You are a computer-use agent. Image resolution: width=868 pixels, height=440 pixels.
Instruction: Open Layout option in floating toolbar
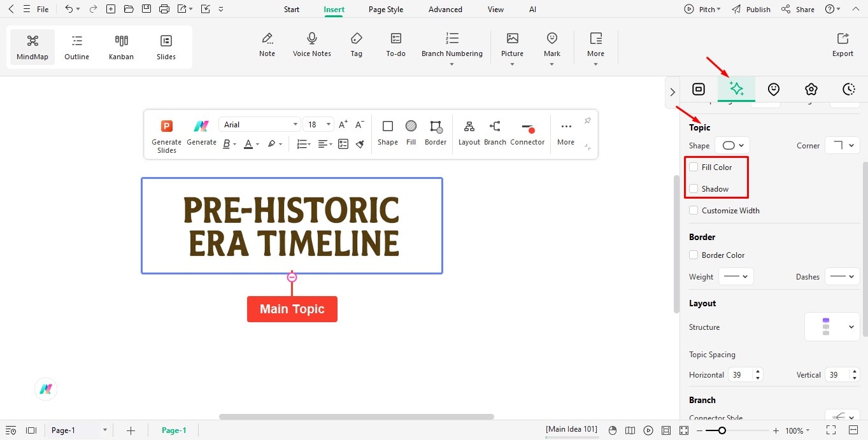coord(469,132)
